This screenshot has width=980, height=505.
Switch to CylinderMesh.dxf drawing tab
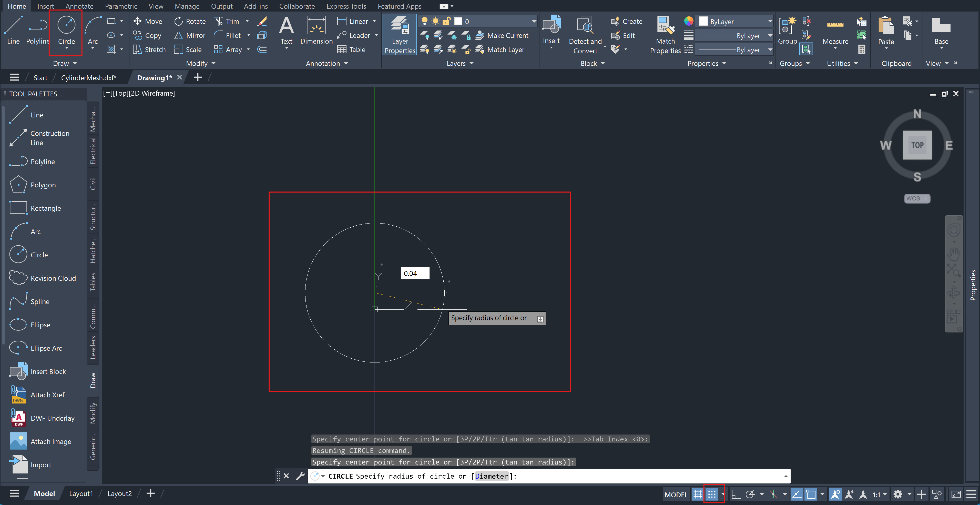click(88, 78)
